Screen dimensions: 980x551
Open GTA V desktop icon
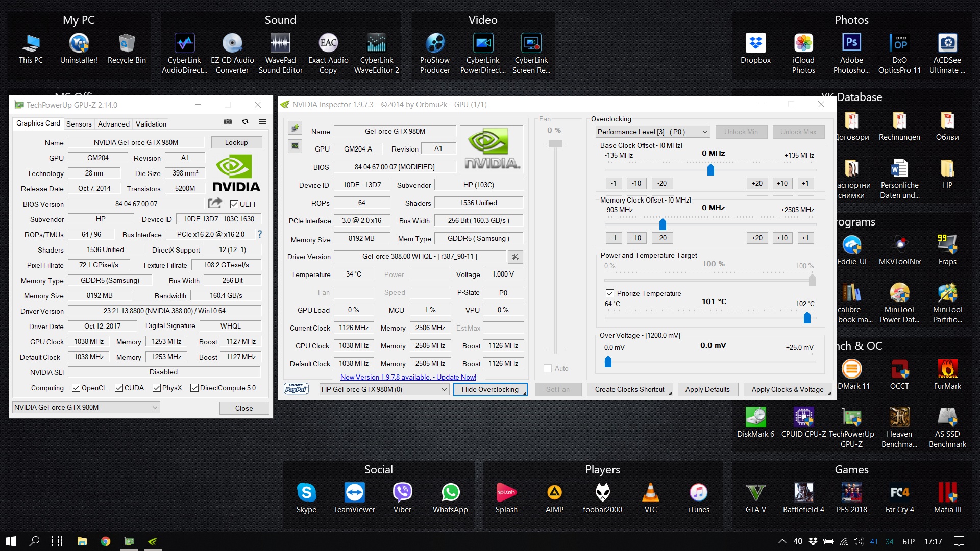(755, 498)
